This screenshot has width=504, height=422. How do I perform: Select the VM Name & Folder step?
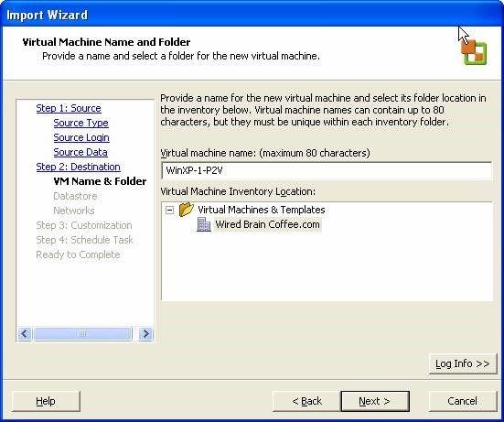coord(100,181)
